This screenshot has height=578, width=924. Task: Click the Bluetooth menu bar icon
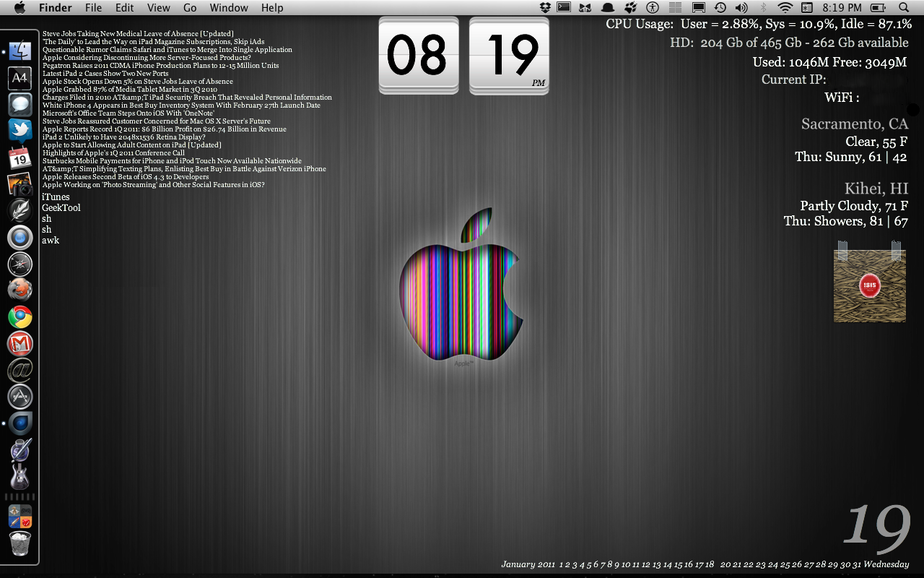point(763,7)
